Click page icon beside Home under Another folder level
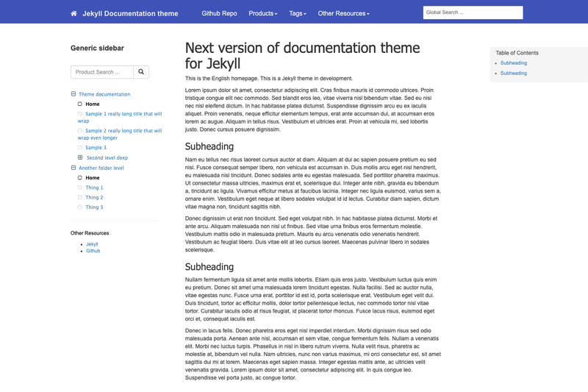Viewport: 588px width, 392px height. pos(80,178)
